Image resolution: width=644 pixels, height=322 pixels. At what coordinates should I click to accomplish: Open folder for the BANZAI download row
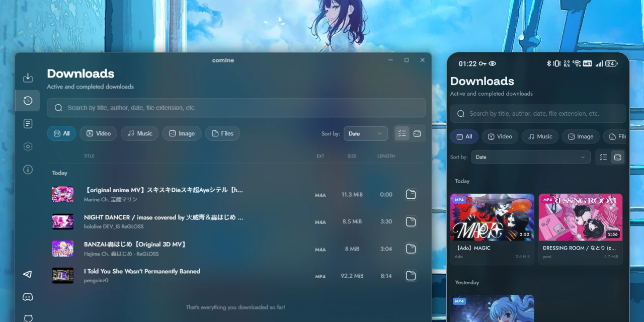tap(411, 249)
